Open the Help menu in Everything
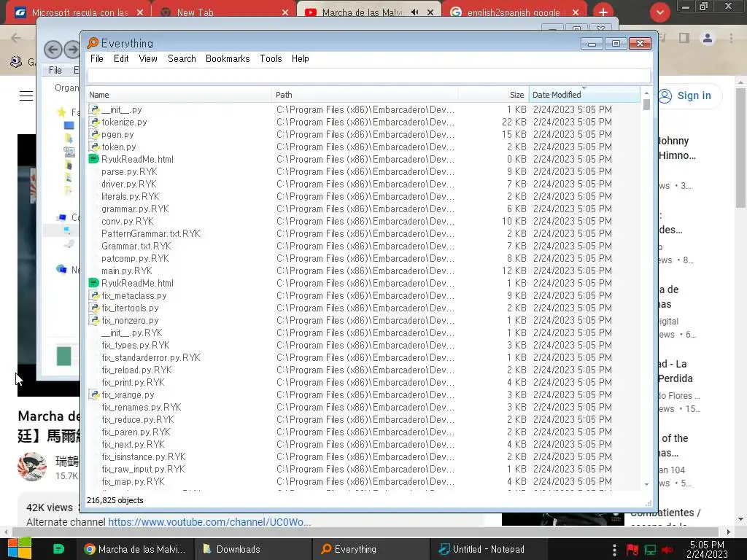 click(x=300, y=58)
